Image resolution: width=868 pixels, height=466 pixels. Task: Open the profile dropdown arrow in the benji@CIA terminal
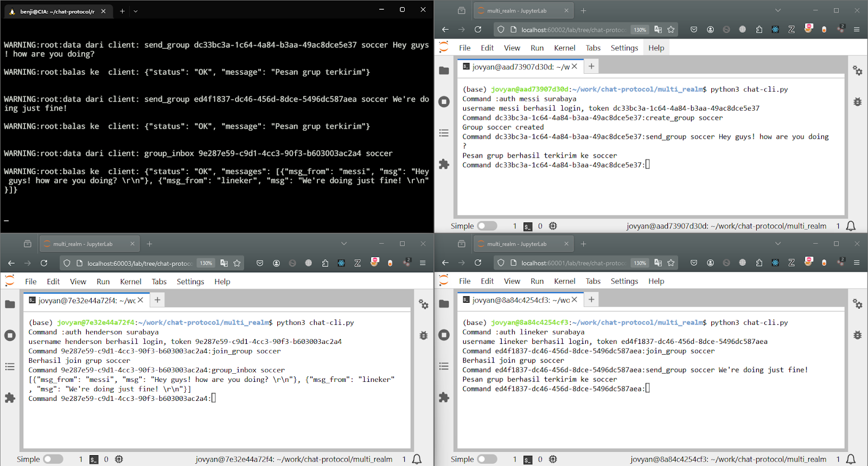pyautogui.click(x=136, y=11)
